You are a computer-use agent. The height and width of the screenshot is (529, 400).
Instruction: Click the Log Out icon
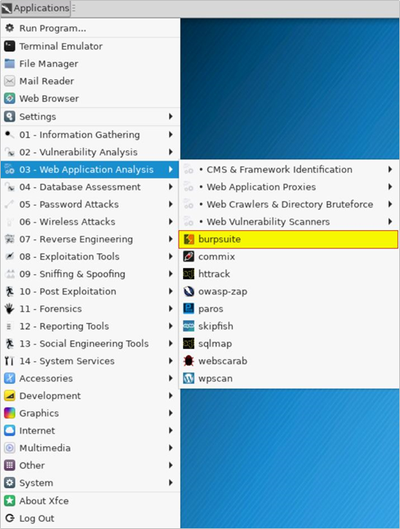coord(9,519)
